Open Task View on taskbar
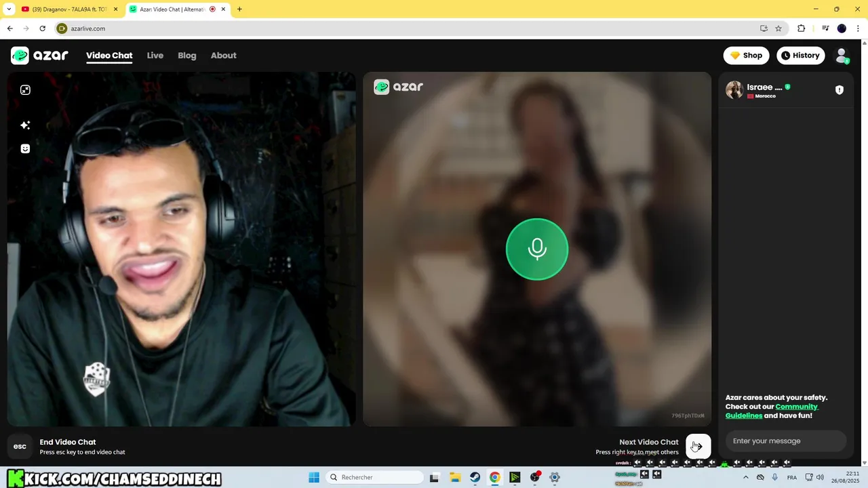This screenshot has height=488, width=868. coord(435,477)
